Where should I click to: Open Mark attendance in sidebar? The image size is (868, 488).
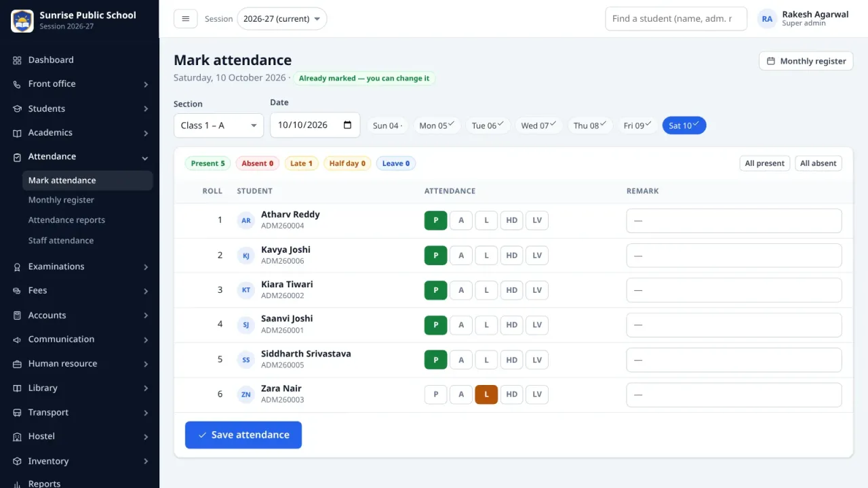pyautogui.click(x=87, y=180)
